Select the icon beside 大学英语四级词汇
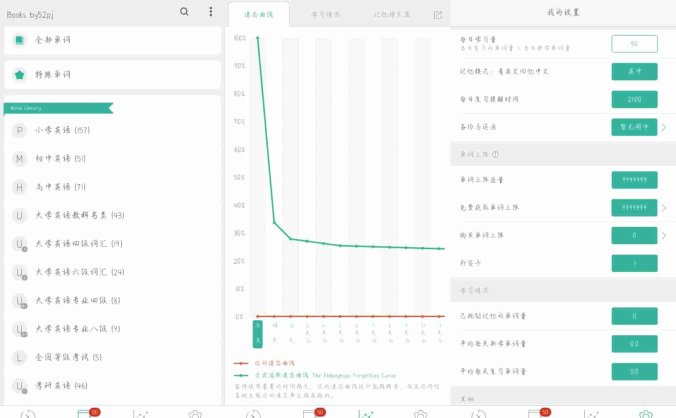Viewport: 676px width, 418px height. [20, 244]
